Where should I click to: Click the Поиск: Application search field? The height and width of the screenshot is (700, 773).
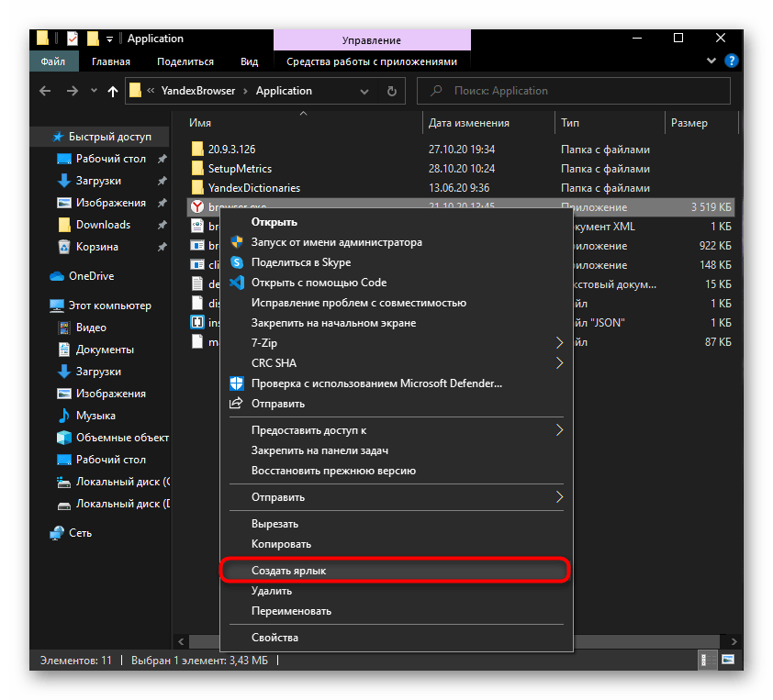pyautogui.click(x=574, y=91)
